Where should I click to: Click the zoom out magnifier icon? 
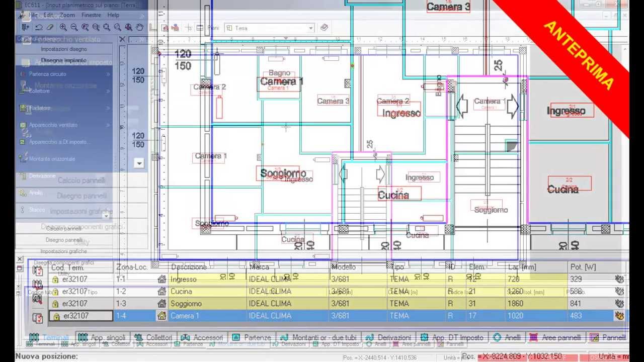click(74, 28)
